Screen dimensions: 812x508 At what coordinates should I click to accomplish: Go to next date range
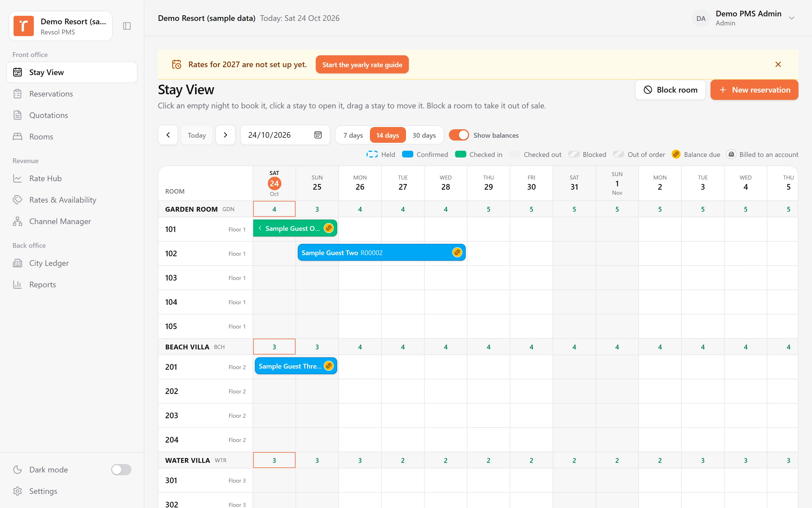[x=226, y=135]
